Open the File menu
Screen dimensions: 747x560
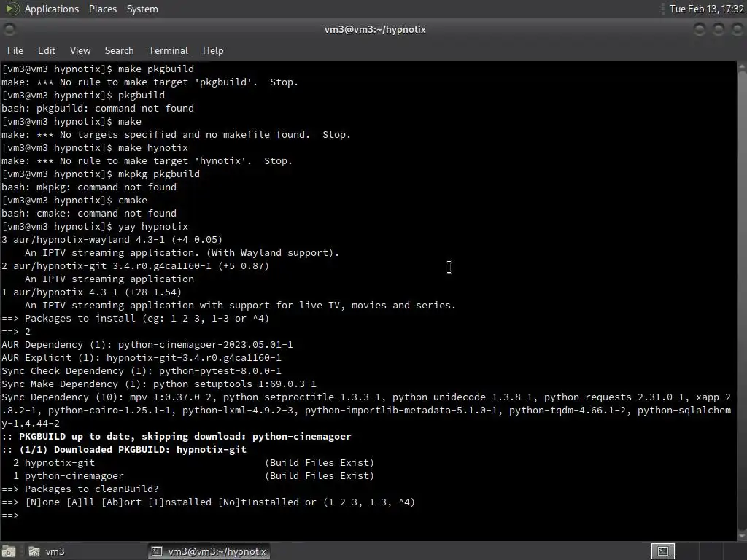tap(15, 50)
